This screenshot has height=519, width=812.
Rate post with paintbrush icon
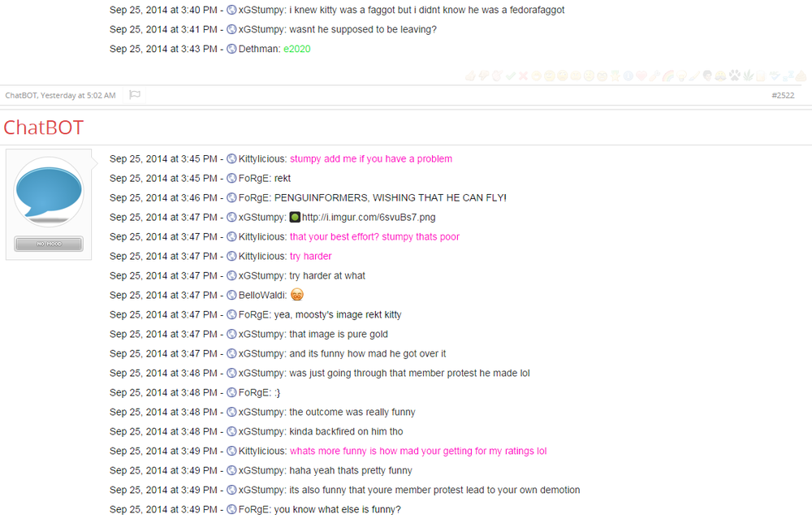coord(694,76)
